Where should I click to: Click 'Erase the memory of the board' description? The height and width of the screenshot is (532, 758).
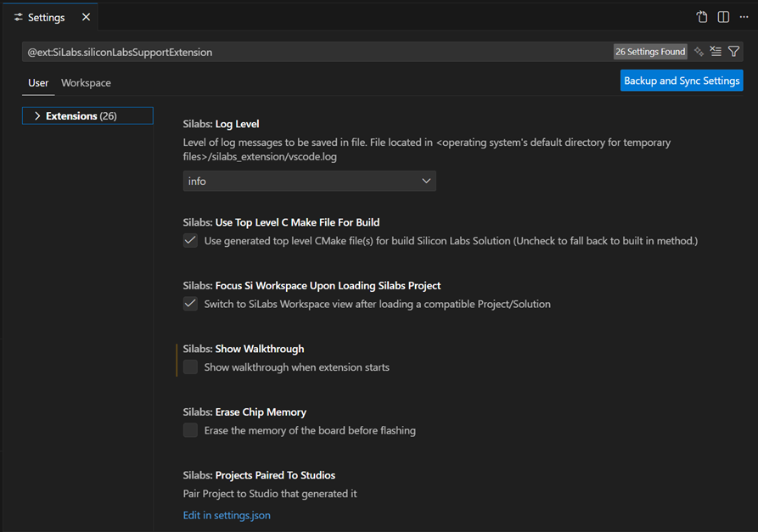coord(310,430)
